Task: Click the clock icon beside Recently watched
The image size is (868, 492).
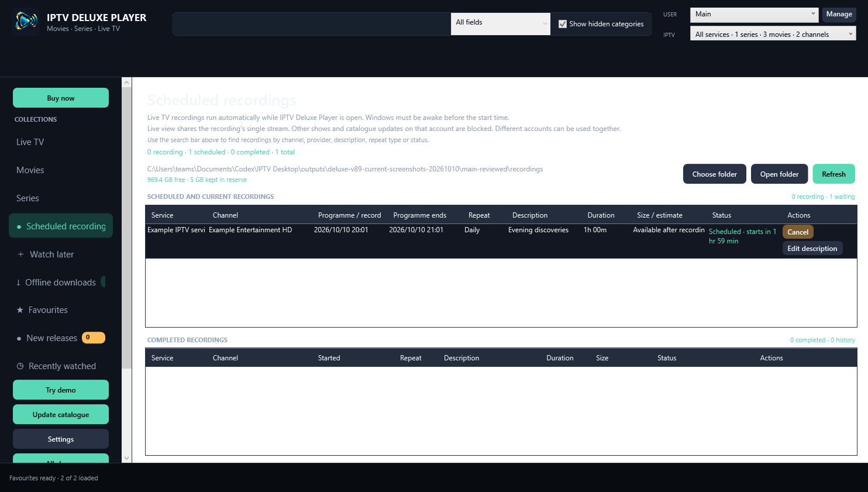Action: pyautogui.click(x=20, y=366)
